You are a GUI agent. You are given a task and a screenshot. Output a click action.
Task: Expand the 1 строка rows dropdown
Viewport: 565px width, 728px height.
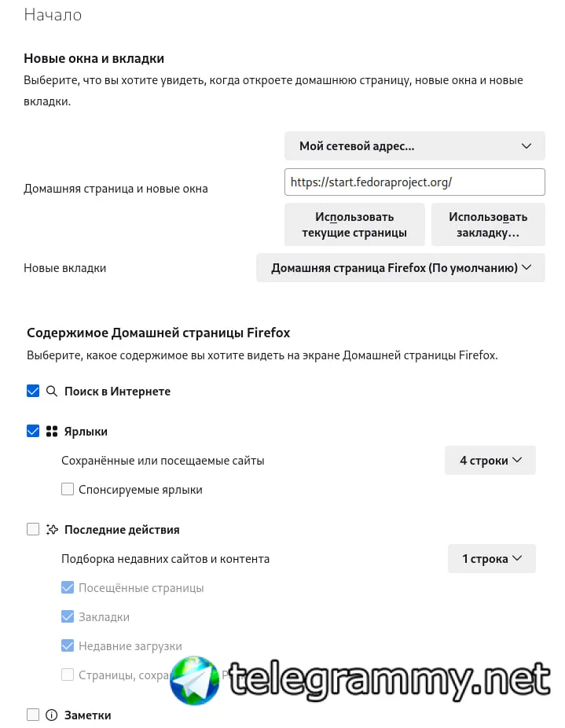click(x=492, y=558)
